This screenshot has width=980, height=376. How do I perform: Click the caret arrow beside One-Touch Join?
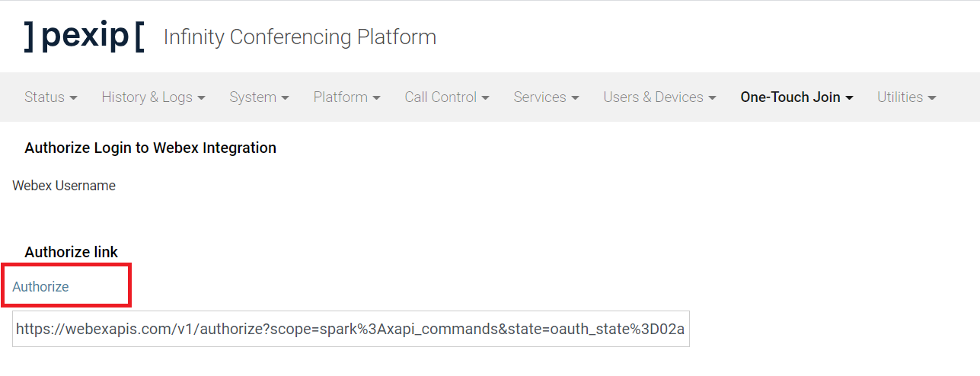point(850,98)
